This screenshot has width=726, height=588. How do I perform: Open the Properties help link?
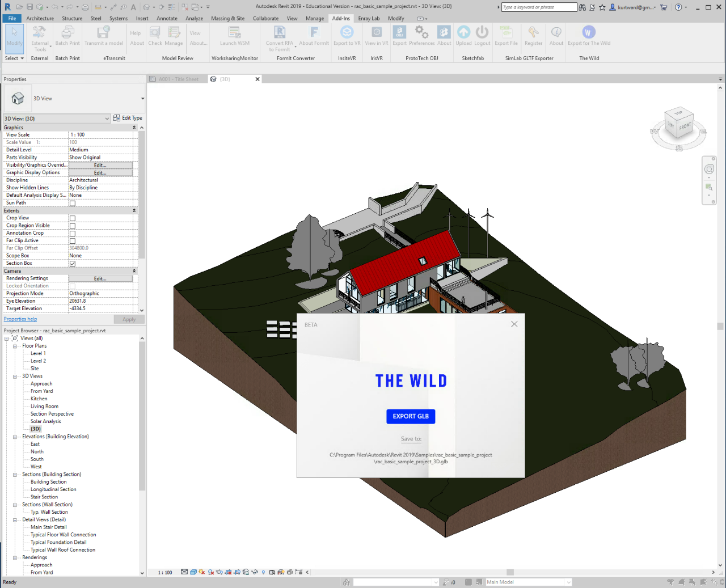[20, 319]
